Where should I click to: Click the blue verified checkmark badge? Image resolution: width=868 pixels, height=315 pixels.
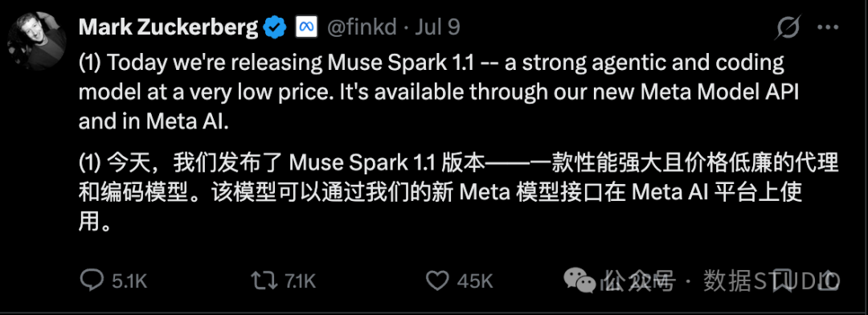pos(275,27)
